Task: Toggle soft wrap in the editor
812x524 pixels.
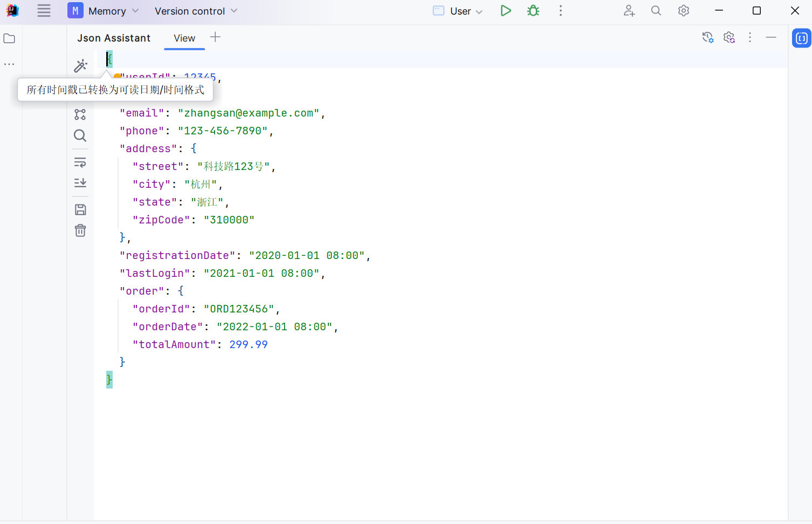Action: [80, 162]
